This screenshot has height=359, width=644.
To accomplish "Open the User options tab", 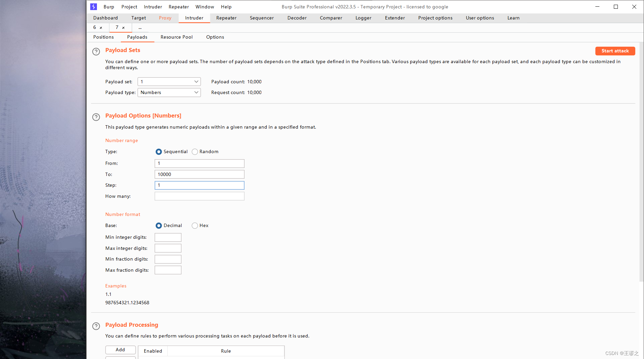I will 480,18.
